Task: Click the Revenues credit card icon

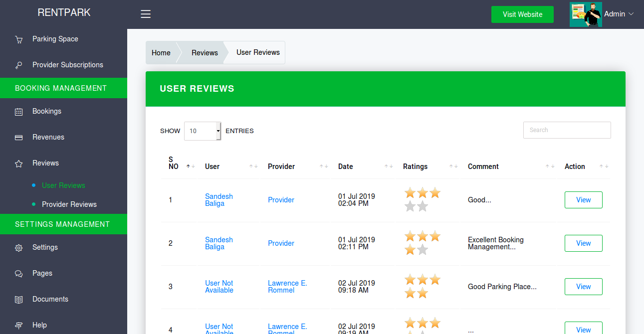Action: 19,138
